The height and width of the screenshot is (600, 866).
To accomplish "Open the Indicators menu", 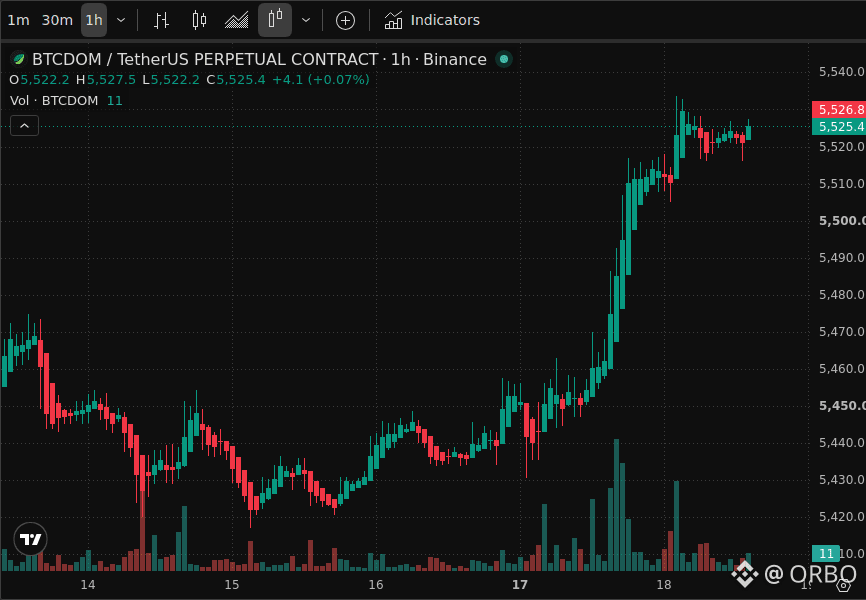I will [432, 20].
